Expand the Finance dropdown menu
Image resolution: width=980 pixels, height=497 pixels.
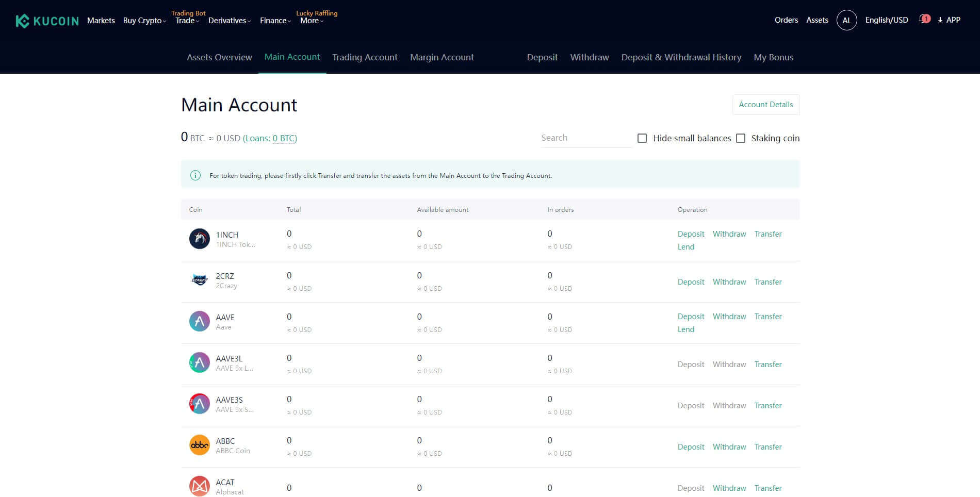(x=275, y=21)
